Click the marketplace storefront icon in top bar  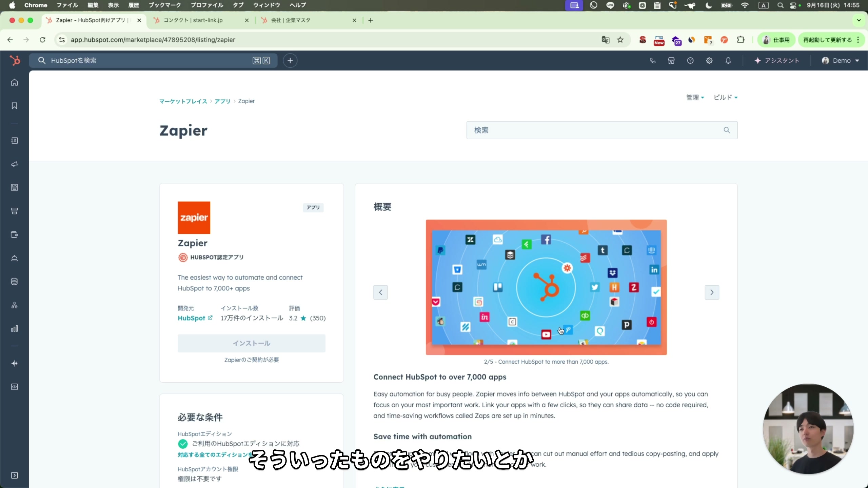671,61
